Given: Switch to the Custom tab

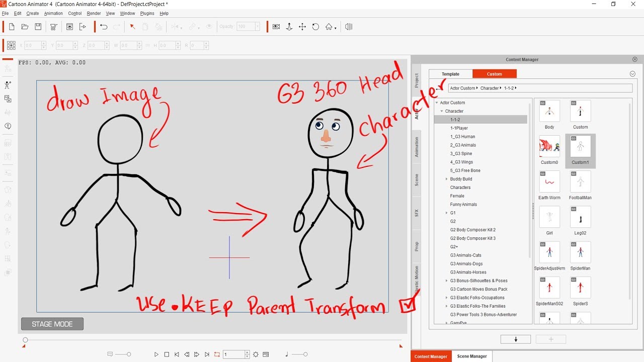Looking at the screenshot, I should pos(495,74).
